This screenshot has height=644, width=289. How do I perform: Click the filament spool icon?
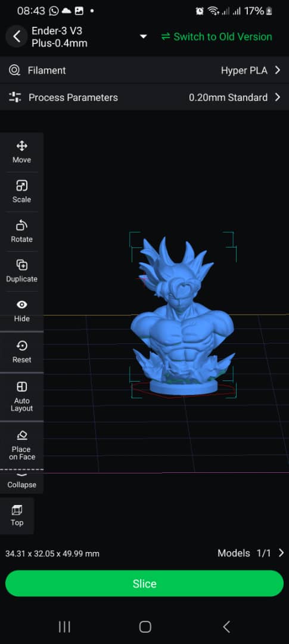[x=14, y=70]
